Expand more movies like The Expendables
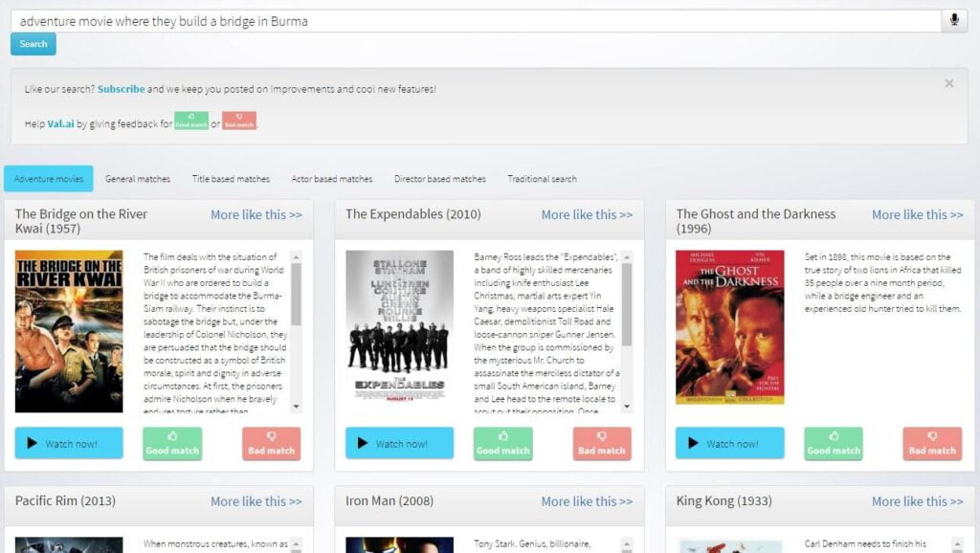The width and height of the screenshot is (980, 553). pyautogui.click(x=587, y=214)
